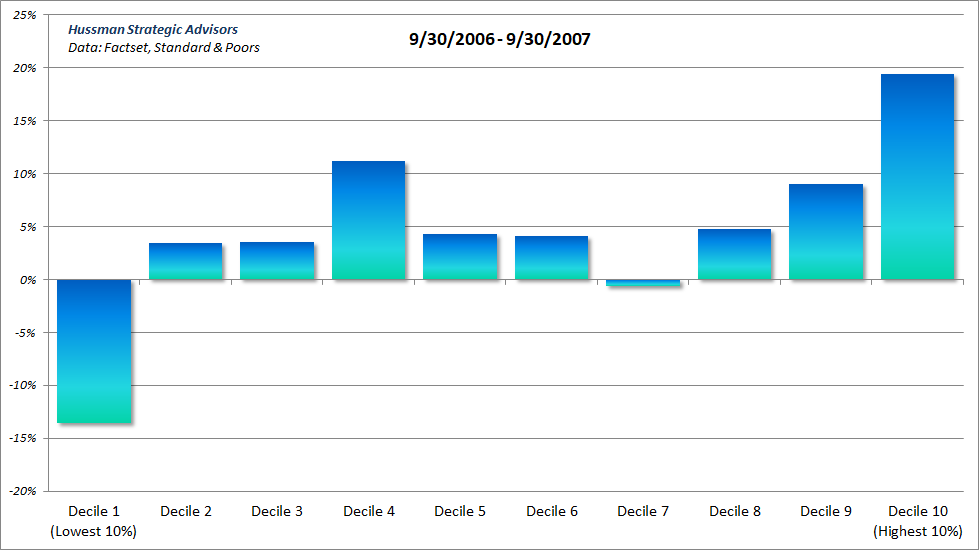Select the tallest Decile 10 bar
979x550 pixels.
(917, 177)
